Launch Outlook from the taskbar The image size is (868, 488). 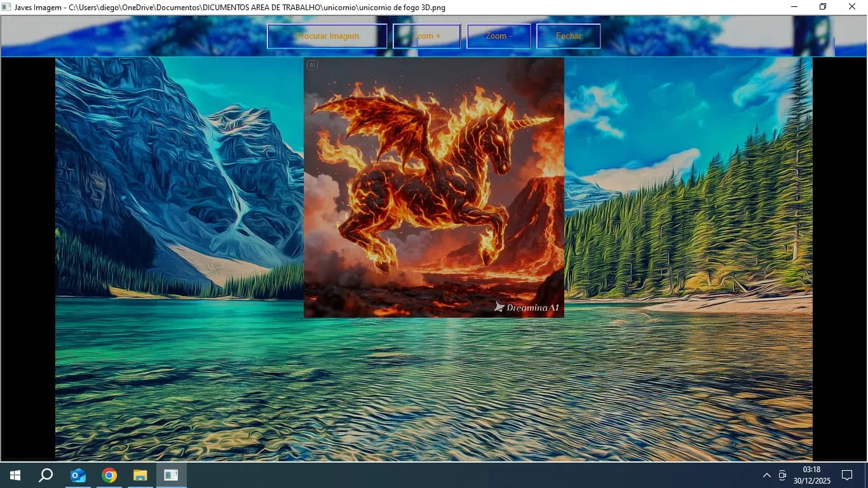(x=78, y=475)
